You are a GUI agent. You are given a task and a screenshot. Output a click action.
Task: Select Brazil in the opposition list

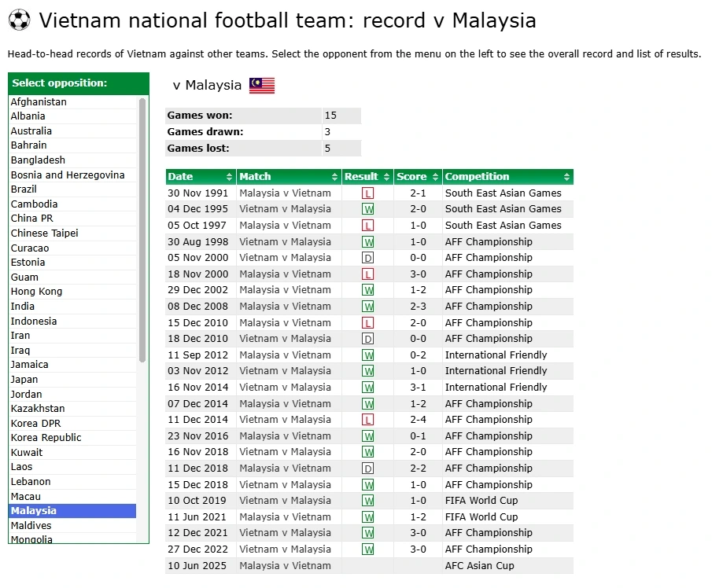point(72,189)
